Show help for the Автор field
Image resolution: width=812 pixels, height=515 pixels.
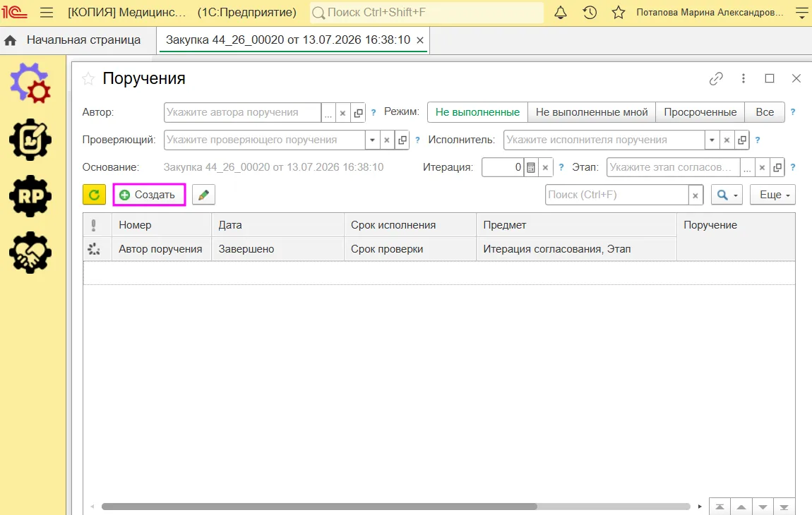point(374,112)
